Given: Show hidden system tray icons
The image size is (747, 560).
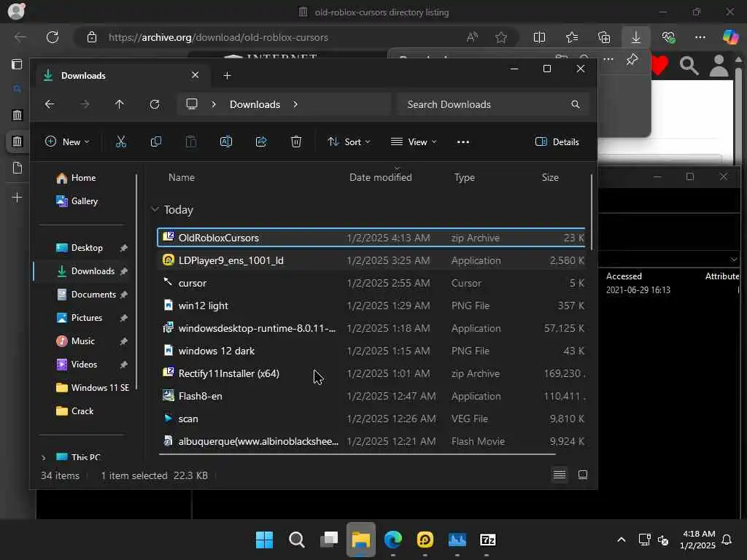Looking at the screenshot, I should pyautogui.click(x=622, y=540).
